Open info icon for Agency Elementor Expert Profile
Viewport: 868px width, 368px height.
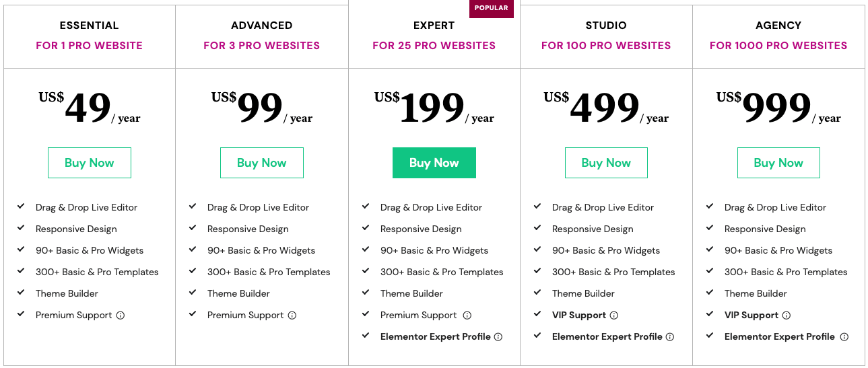(844, 336)
